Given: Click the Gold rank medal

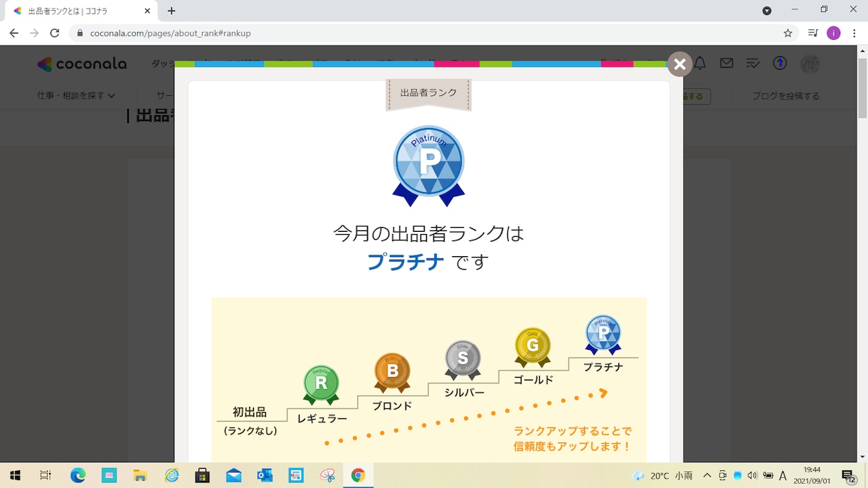Looking at the screenshot, I should pos(533,347).
